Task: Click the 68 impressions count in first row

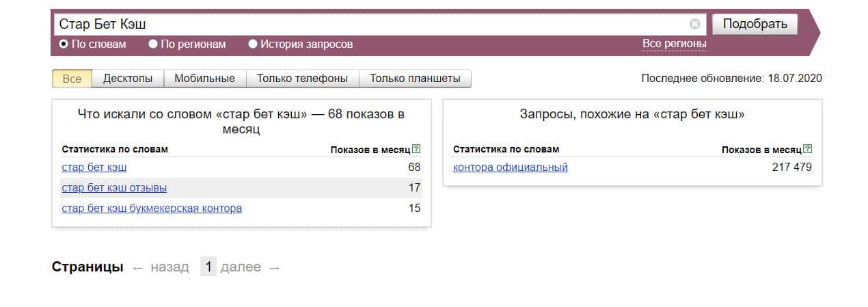Action: [414, 168]
